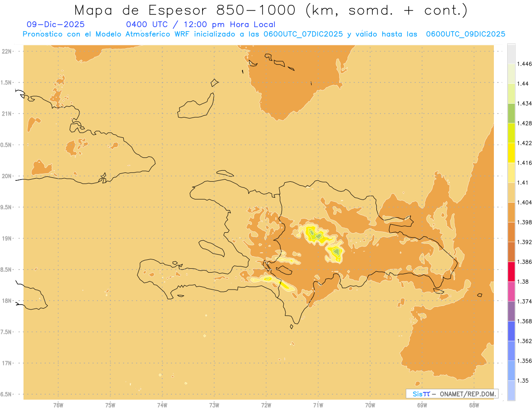532x411 pixels.
Task: Click the orange 1.398–1.404 legend swatch
Action: click(x=511, y=212)
